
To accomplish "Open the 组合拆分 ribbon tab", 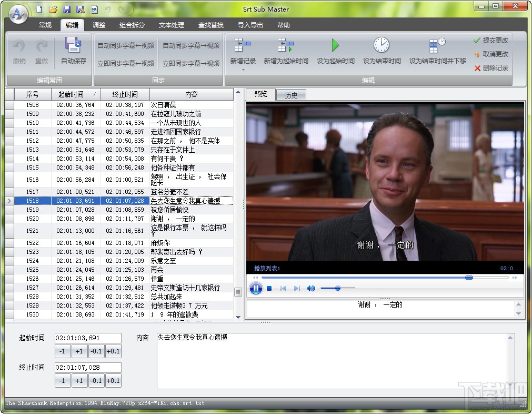I will pyautogui.click(x=132, y=25).
